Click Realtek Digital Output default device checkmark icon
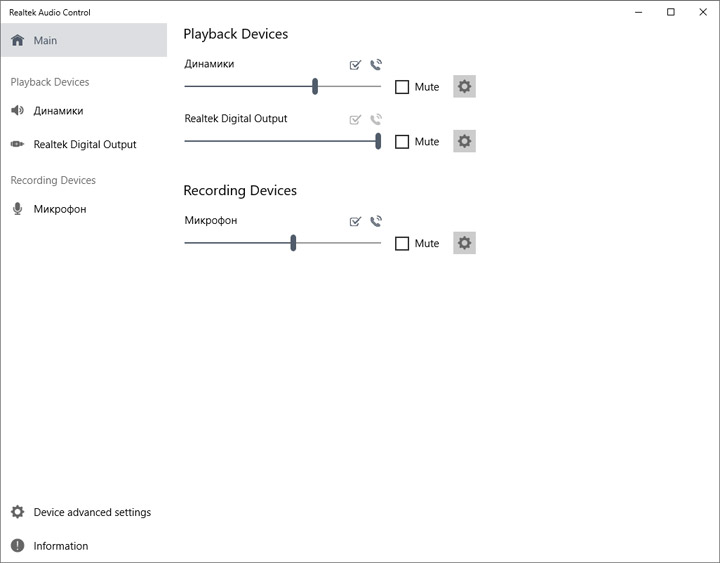720x563 pixels. 355,119
